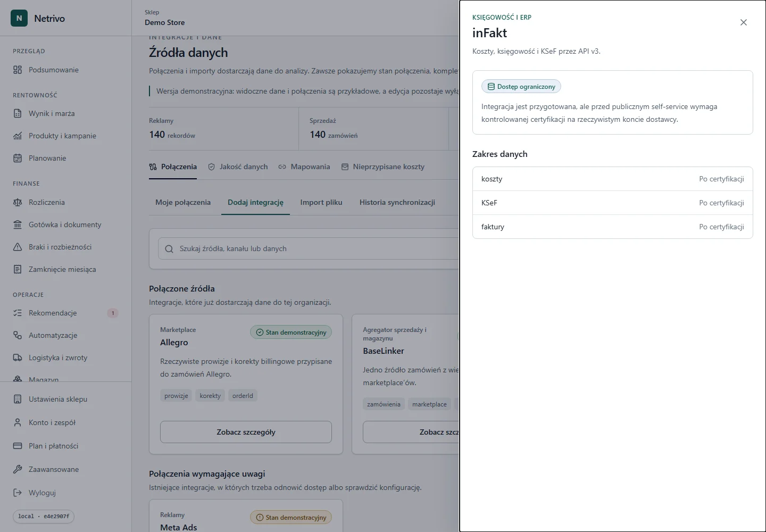Click the Allegro status check icon
The width and height of the screenshot is (766, 532).
tap(260, 332)
